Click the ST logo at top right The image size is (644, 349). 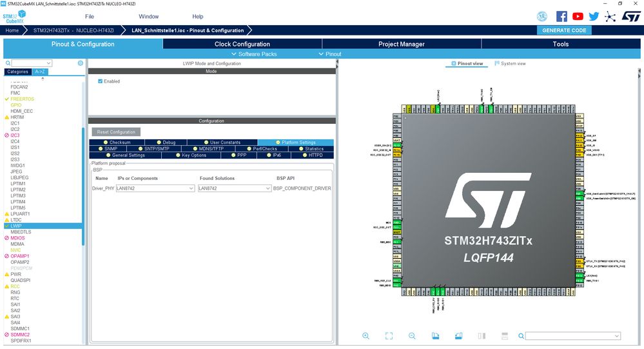(631, 16)
